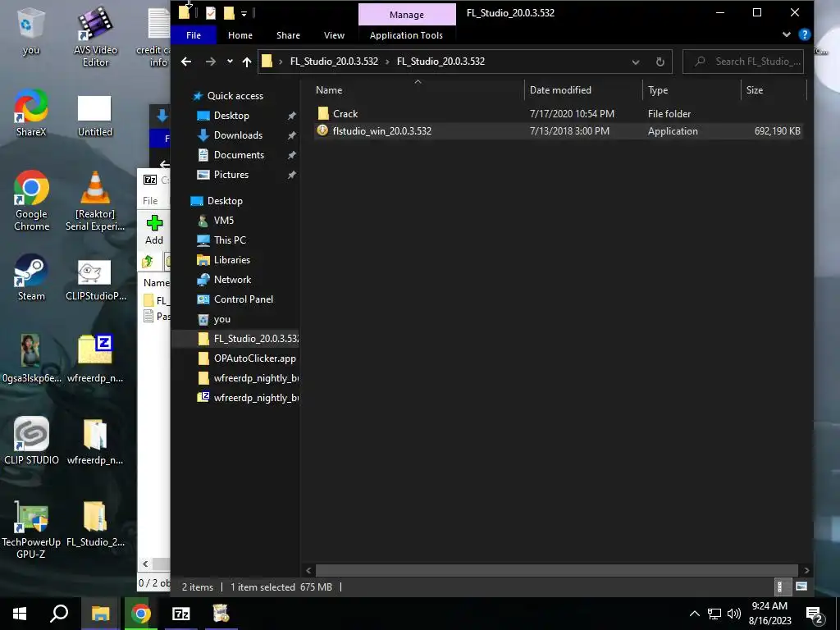
Task: Click the Forward navigation arrow
Action: (x=211, y=62)
